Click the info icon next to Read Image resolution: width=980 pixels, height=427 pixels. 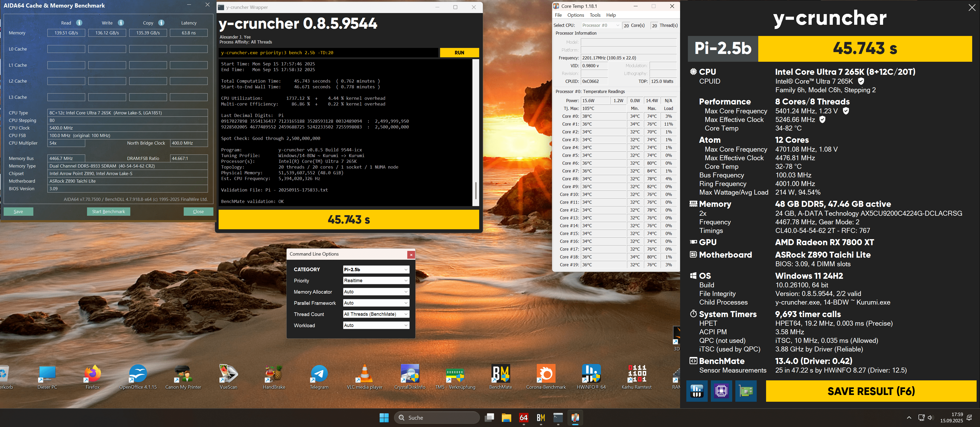coord(79,23)
